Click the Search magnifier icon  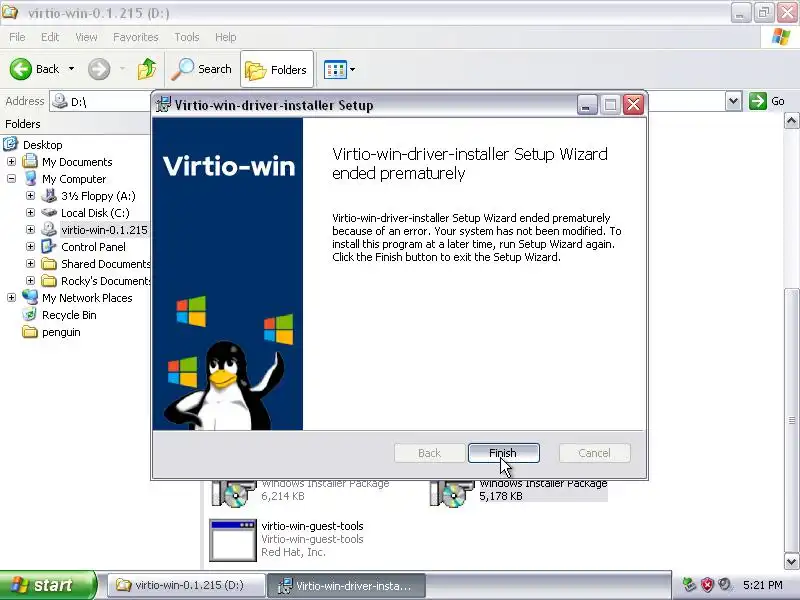tap(182, 69)
